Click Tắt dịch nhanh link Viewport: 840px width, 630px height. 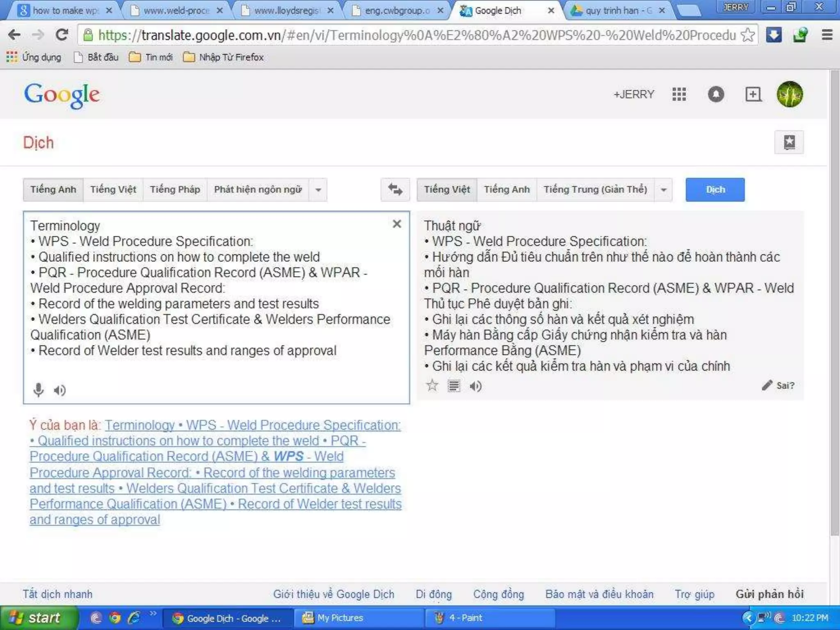[x=57, y=594]
